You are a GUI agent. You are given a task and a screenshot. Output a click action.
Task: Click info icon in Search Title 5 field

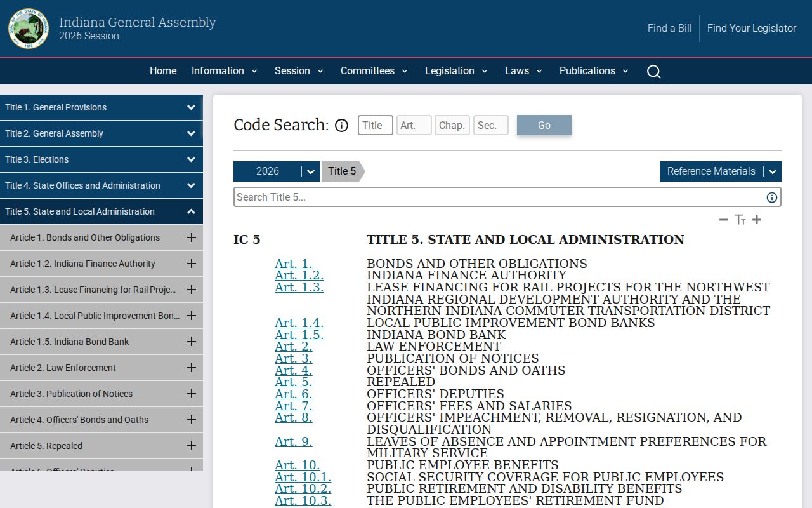click(x=772, y=197)
